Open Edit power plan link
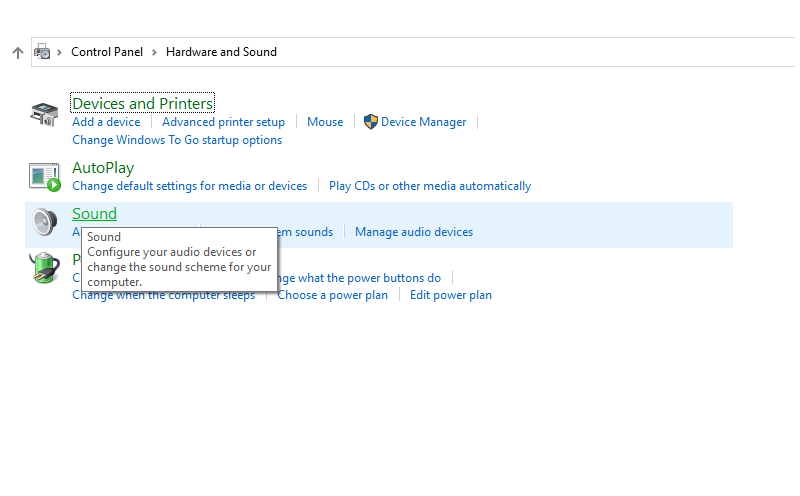The width and height of the screenshot is (800, 496). 451,295
